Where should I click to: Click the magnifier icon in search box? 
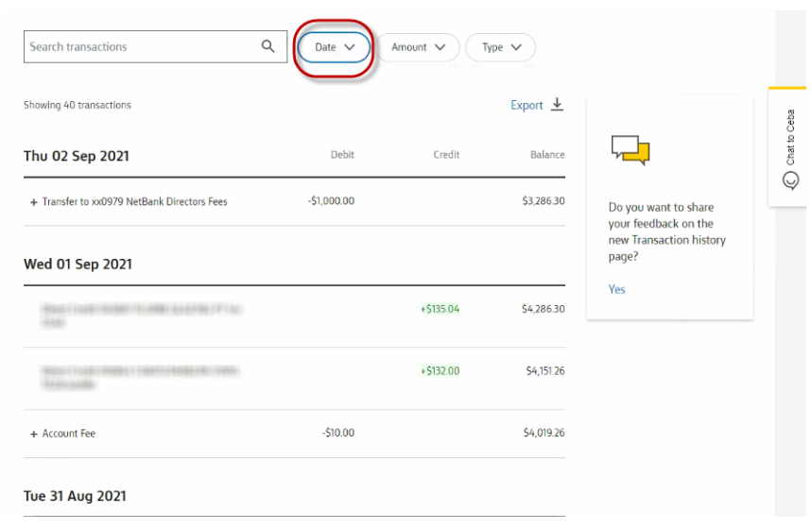[x=268, y=46]
